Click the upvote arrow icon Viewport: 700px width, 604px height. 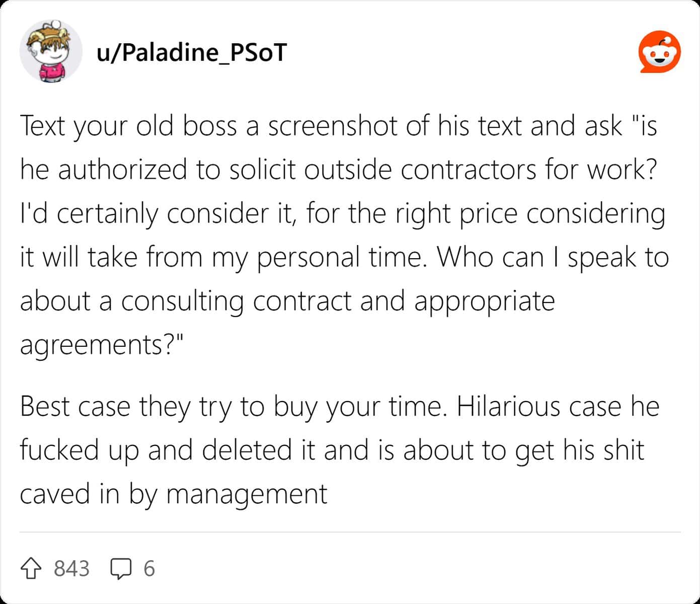31,569
